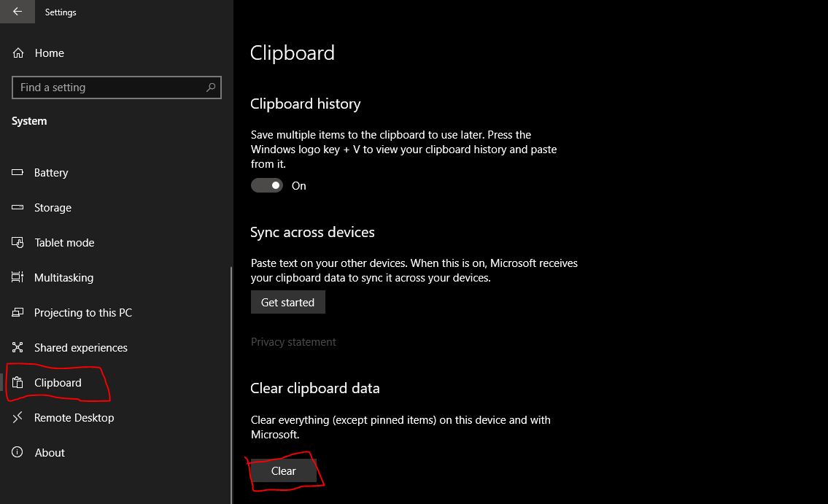Click the About info icon

(x=18, y=453)
